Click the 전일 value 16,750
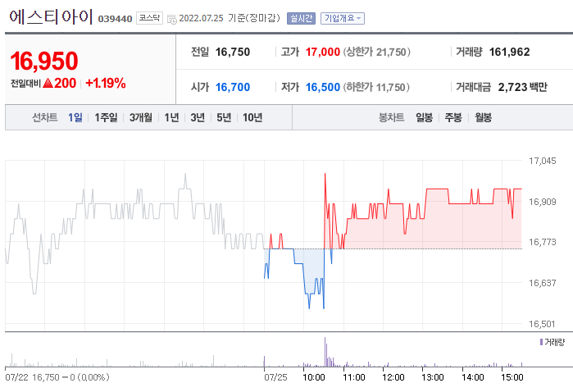The image size is (573, 392). (233, 52)
